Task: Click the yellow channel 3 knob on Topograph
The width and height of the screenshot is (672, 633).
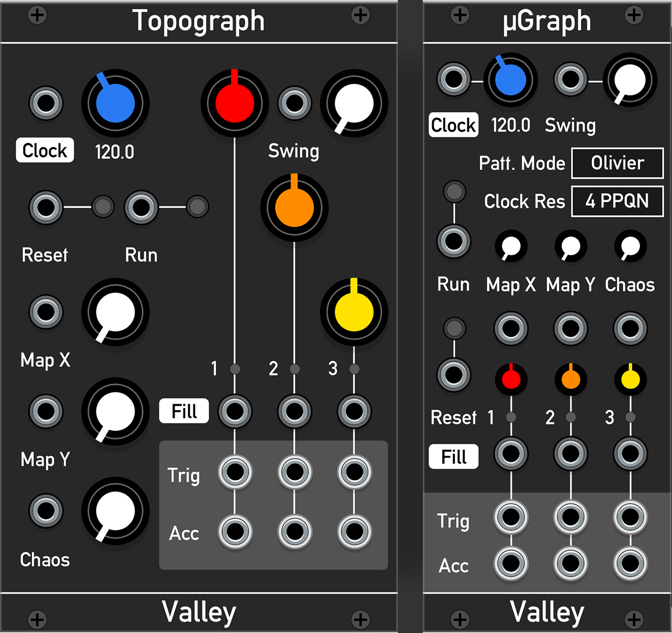Action: click(353, 312)
